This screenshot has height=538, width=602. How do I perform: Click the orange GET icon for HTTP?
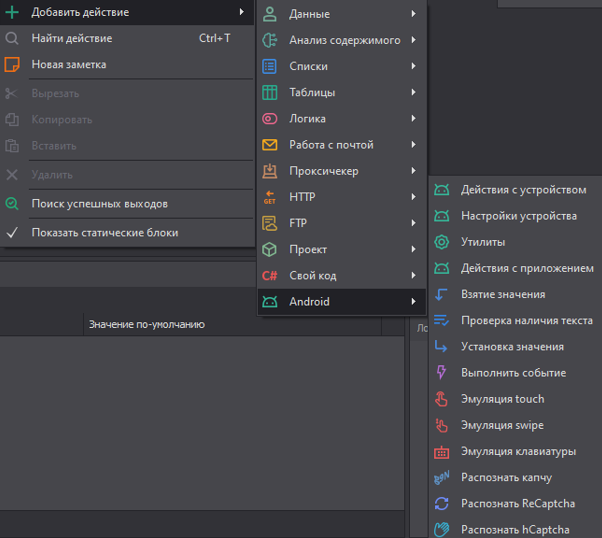tap(270, 197)
